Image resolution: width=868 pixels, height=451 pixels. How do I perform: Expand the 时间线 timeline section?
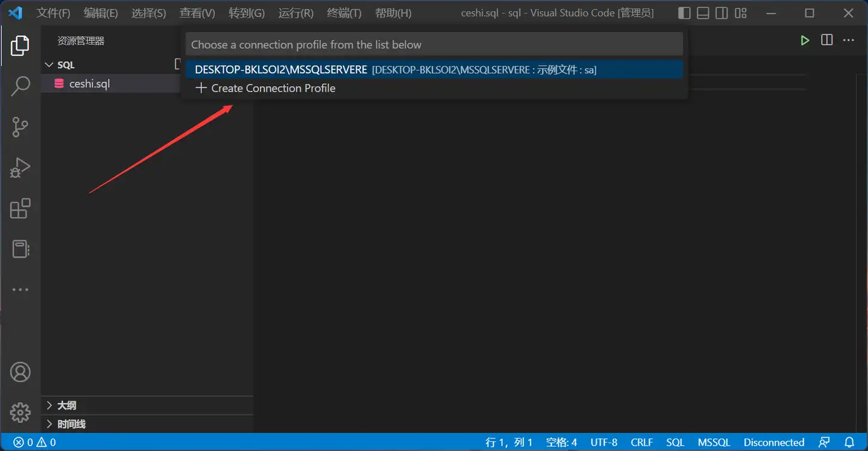pos(147,424)
